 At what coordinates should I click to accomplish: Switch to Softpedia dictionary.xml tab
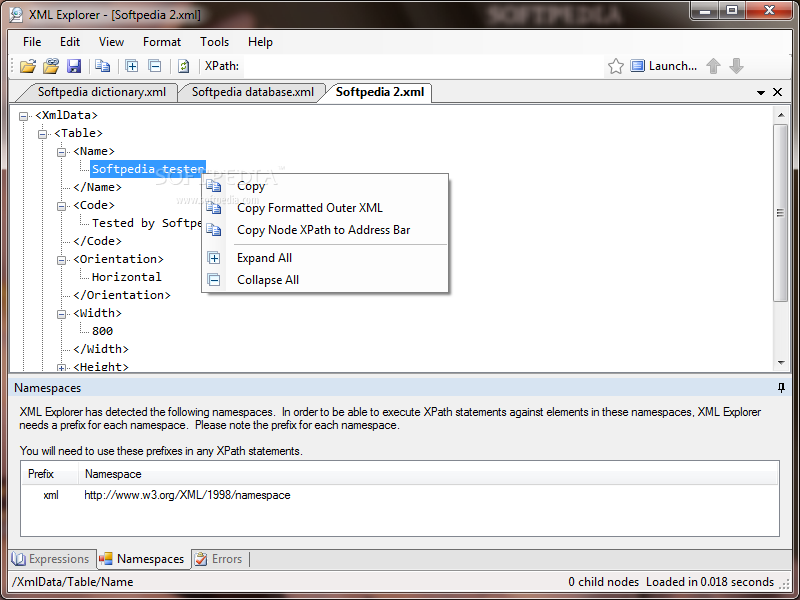102,92
